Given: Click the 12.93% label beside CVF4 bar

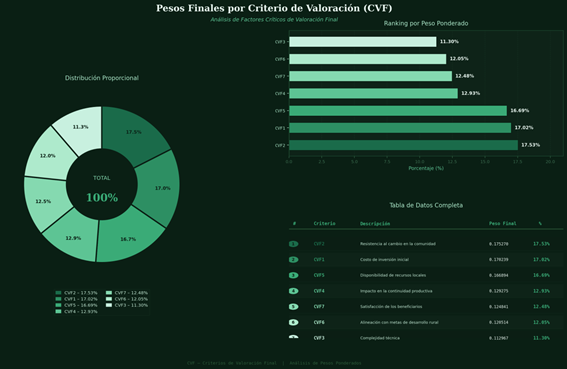Looking at the screenshot, I should click(x=470, y=93).
